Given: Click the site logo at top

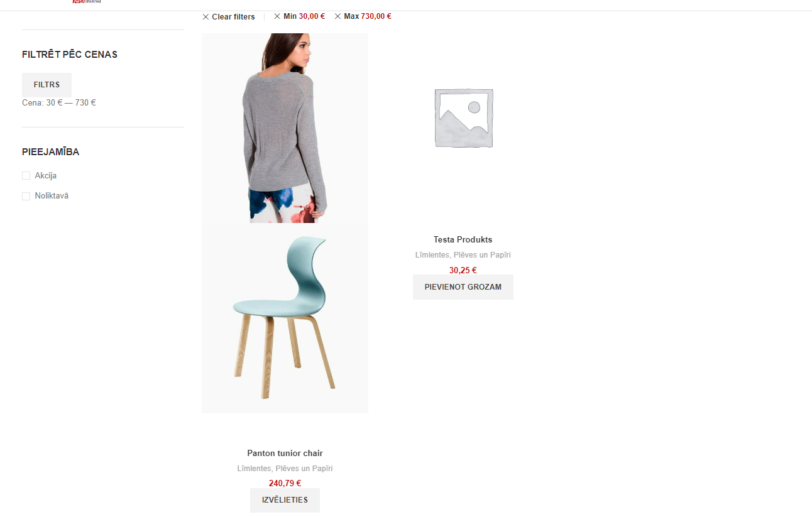Looking at the screenshot, I should [x=87, y=2].
